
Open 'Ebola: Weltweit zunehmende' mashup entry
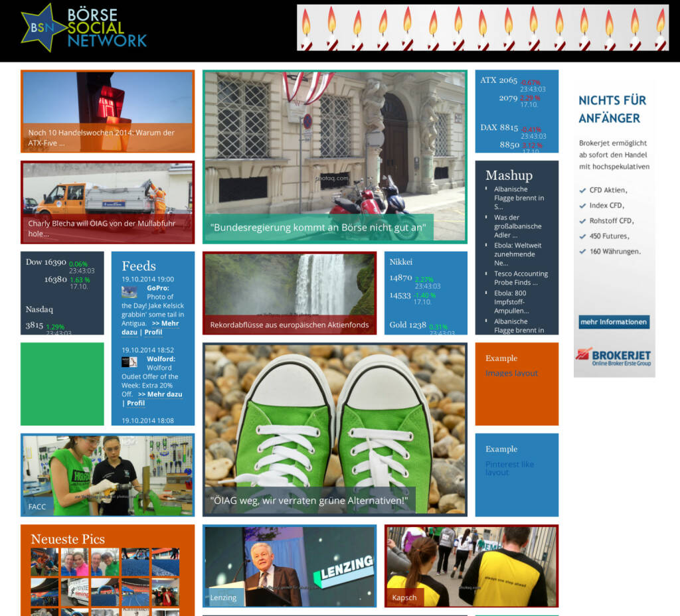coord(517,254)
